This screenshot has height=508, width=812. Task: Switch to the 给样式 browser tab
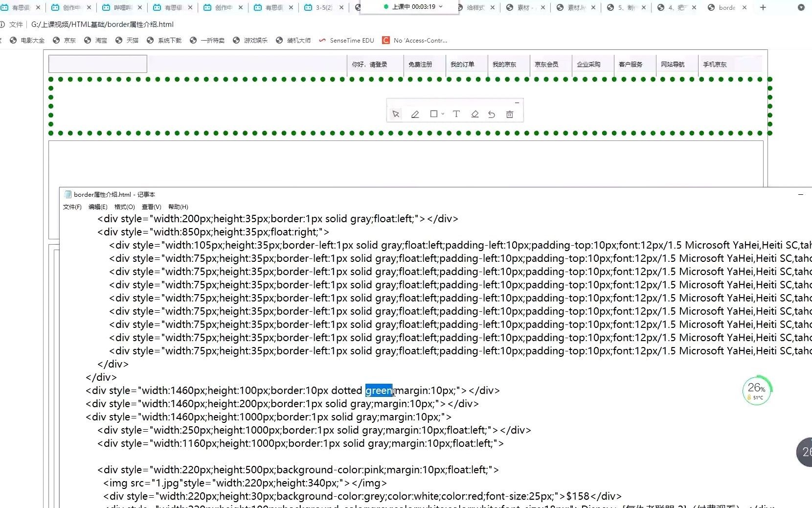(475, 7)
